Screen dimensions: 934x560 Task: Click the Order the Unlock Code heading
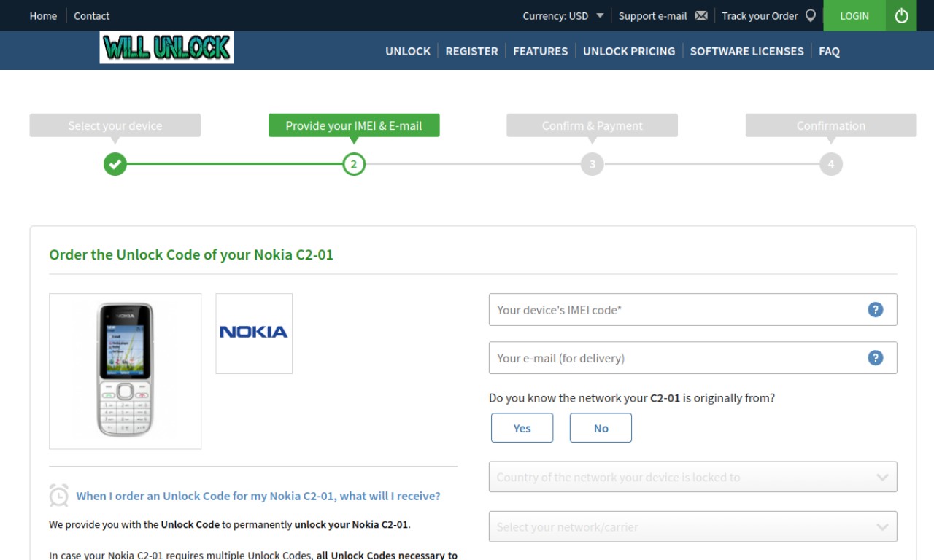[191, 254]
